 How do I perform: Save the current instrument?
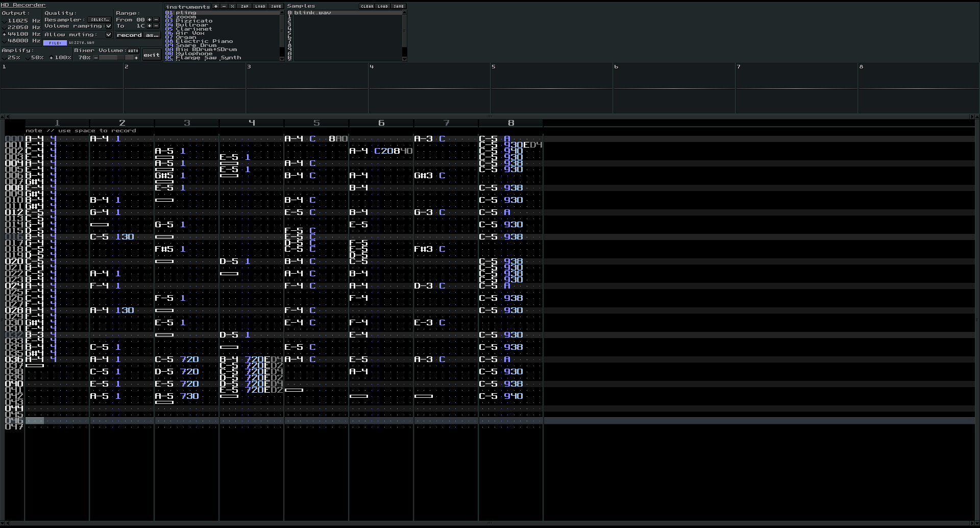(x=276, y=6)
